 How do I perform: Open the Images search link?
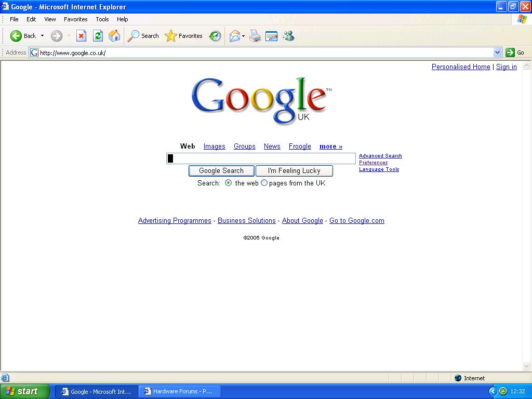[215, 146]
